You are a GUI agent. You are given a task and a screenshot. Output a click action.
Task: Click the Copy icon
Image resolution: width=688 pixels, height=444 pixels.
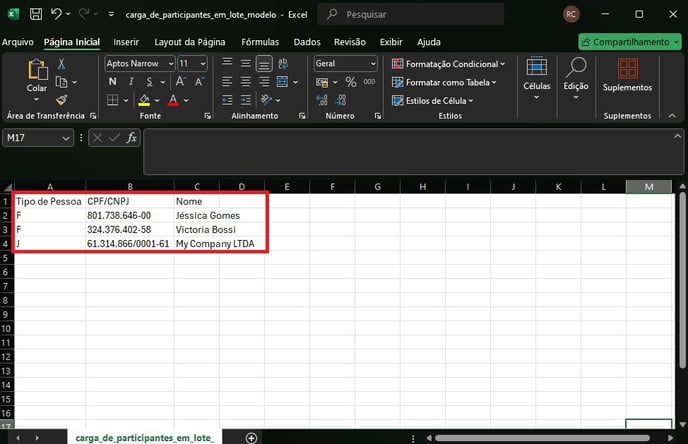pyautogui.click(x=61, y=82)
